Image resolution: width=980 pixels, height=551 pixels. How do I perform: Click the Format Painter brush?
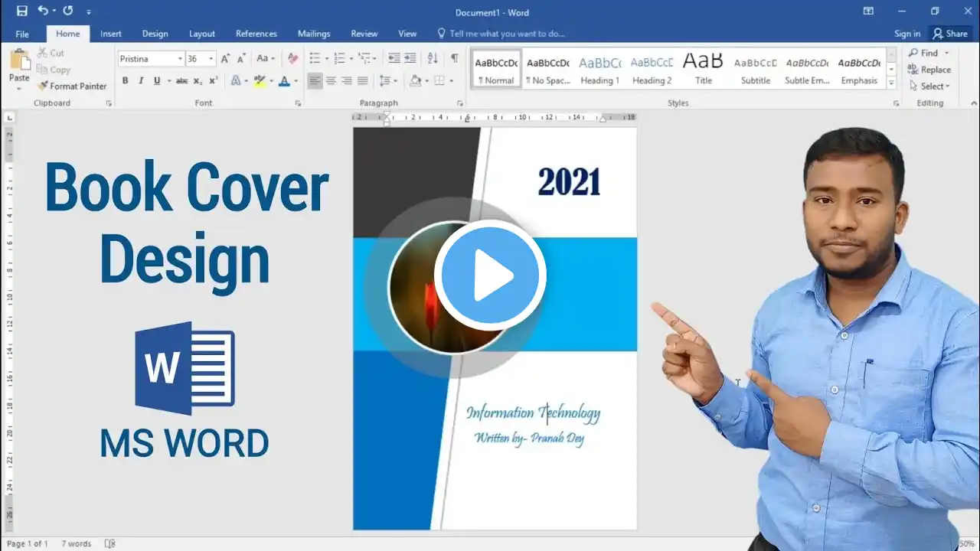(72, 86)
